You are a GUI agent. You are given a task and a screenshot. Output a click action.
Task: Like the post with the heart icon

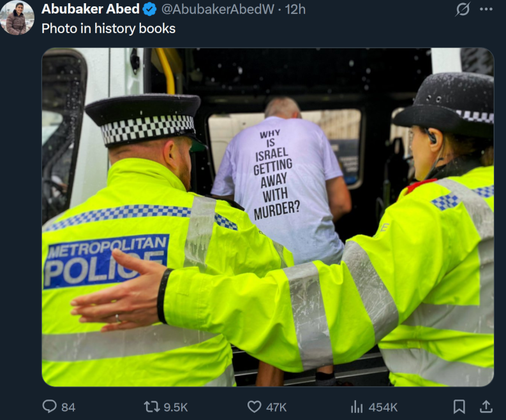(255, 407)
